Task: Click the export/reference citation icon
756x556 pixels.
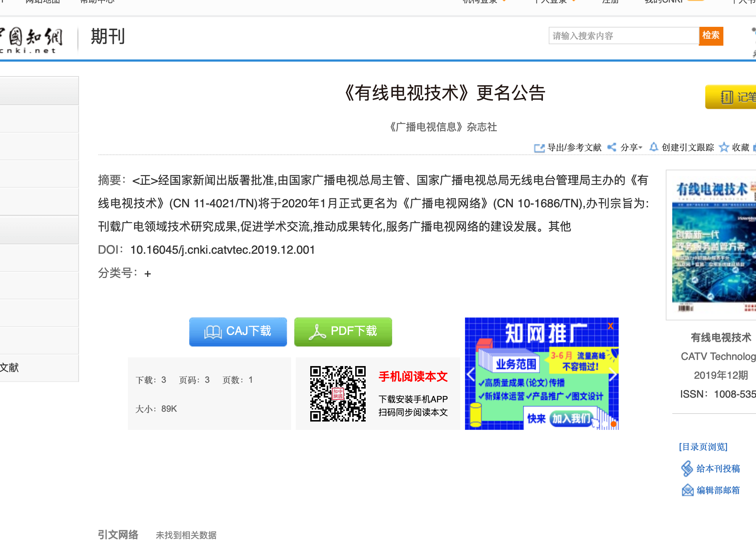Action: [x=539, y=148]
